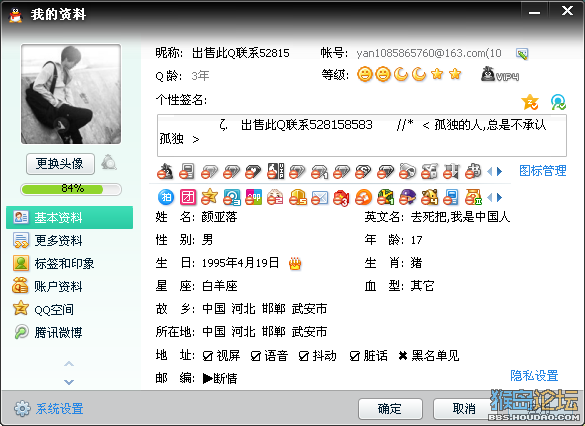Click the baby face pet icon
Image resolution: width=585 pixels, height=426 pixels.
click(x=275, y=197)
